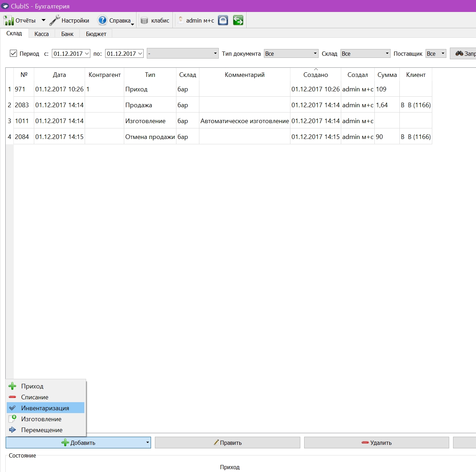Click the Править button
The height and width of the screenshot is (472, 476).
[227, 442]
